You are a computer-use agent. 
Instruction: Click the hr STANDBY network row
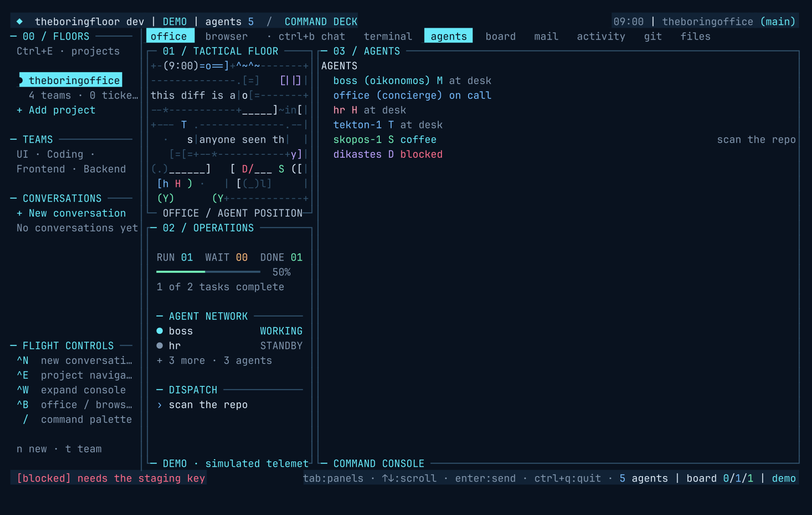pos(229,346)
